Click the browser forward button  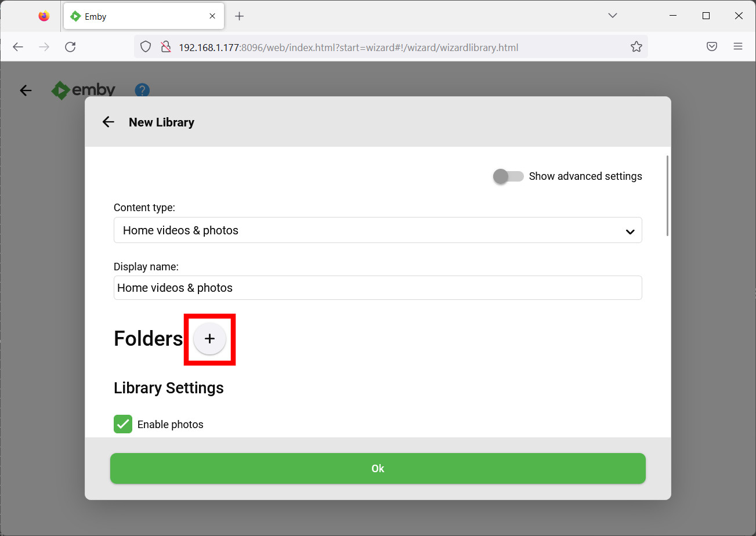pos(44,47)
